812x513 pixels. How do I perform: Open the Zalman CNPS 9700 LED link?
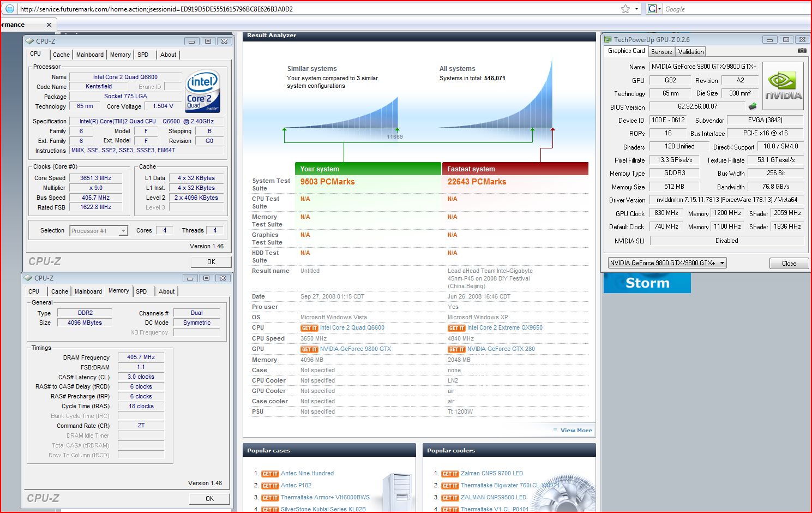click(491, 474)
